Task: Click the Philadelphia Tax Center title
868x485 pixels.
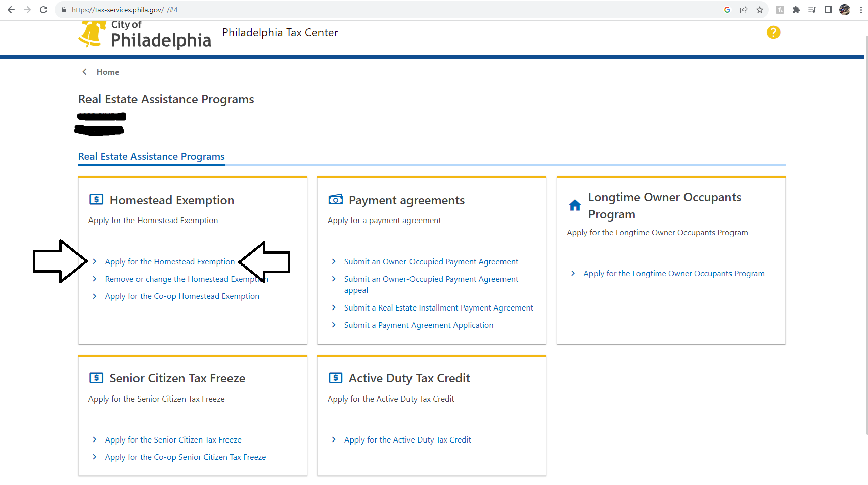Action: pyautogui.click(x=280, y=33)
